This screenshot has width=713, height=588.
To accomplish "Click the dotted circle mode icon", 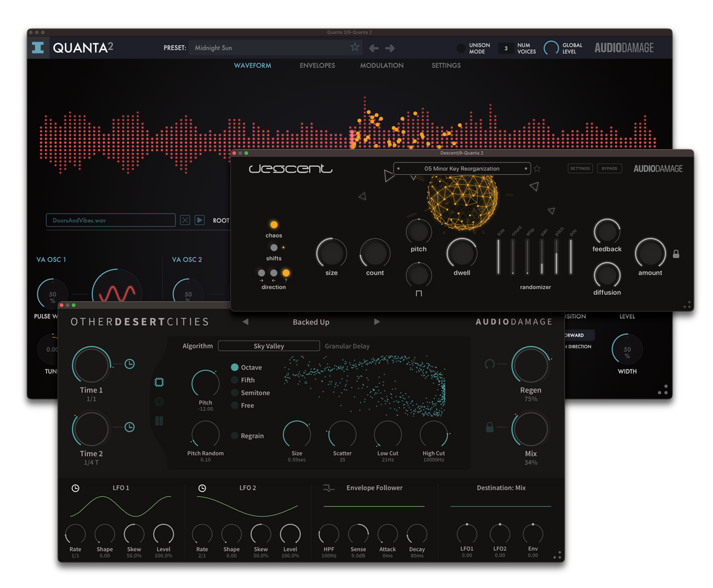I will [x=159, y=402].
